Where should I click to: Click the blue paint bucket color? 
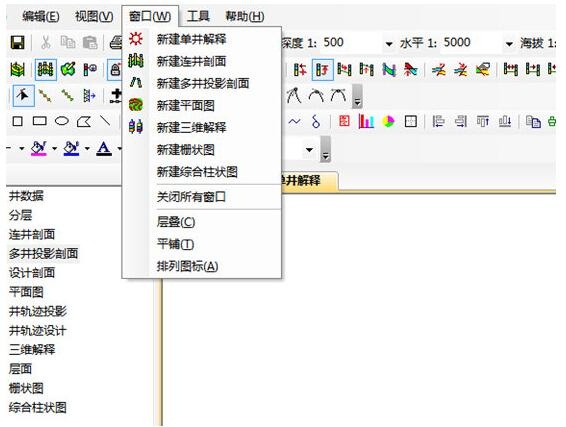pyautogui.click(x=71, y=148)
